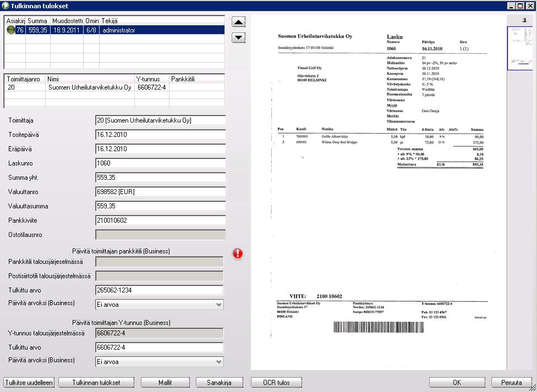Click the Nimi column header
537x392 pixels.
click(x=90, y=79)
